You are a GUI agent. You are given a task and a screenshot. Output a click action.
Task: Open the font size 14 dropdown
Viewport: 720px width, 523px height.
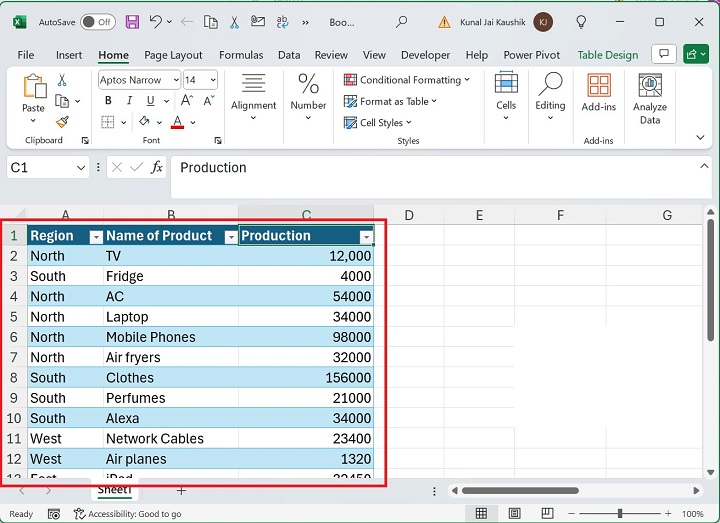(213, 80)
